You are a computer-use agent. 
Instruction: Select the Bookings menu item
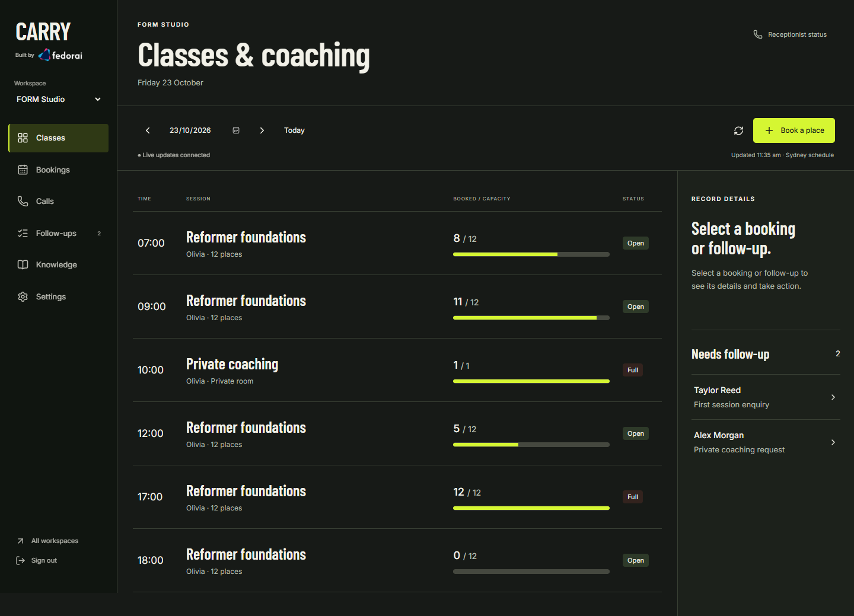tap(58, 170)
